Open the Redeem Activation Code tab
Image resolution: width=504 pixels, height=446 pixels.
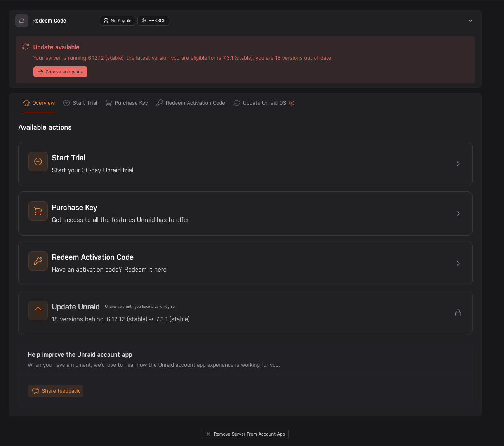pos(191,103)
